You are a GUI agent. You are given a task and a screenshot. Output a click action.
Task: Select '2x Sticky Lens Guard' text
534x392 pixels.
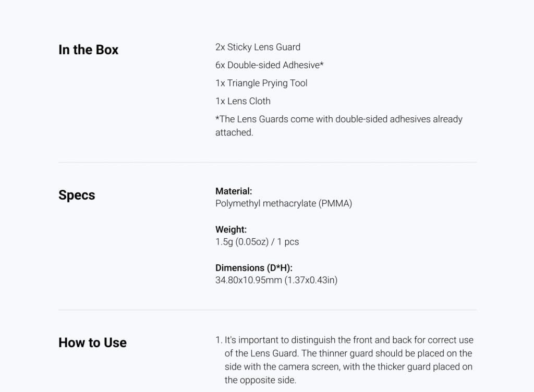[x=258, y=47]
